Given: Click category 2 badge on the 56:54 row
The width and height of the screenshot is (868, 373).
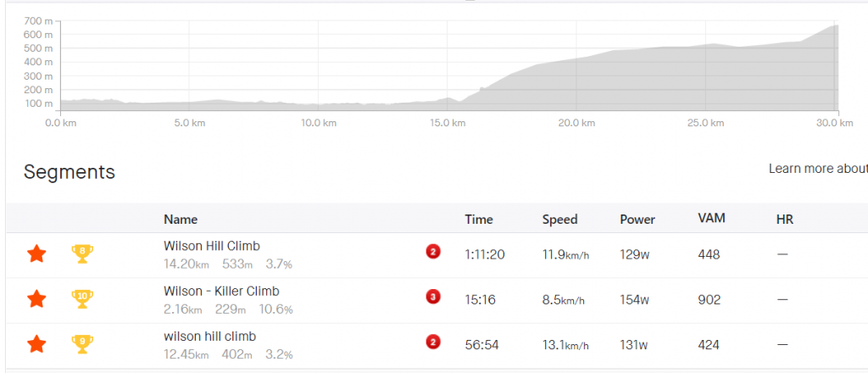Looking at the screenshot, I should tap(433, 342).
